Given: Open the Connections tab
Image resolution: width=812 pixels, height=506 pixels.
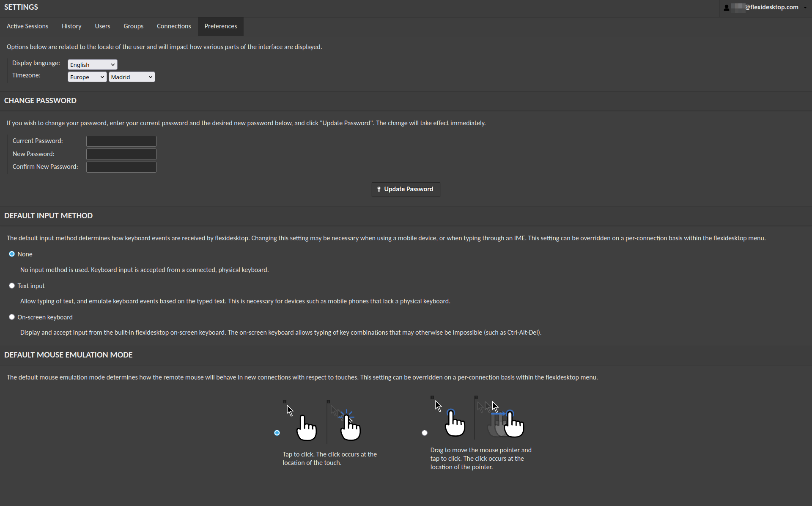Looking at the screenshot, I should [x=174, y=26].
